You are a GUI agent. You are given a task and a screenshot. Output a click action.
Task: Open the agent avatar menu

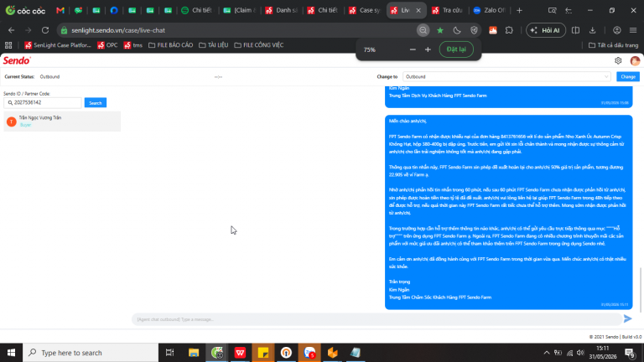[635, 60]
